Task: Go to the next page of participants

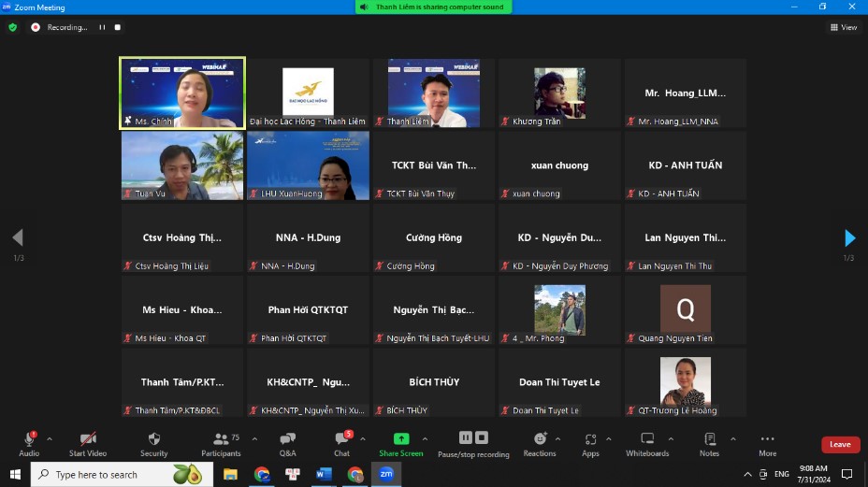Action: click(x=849, y=237)
